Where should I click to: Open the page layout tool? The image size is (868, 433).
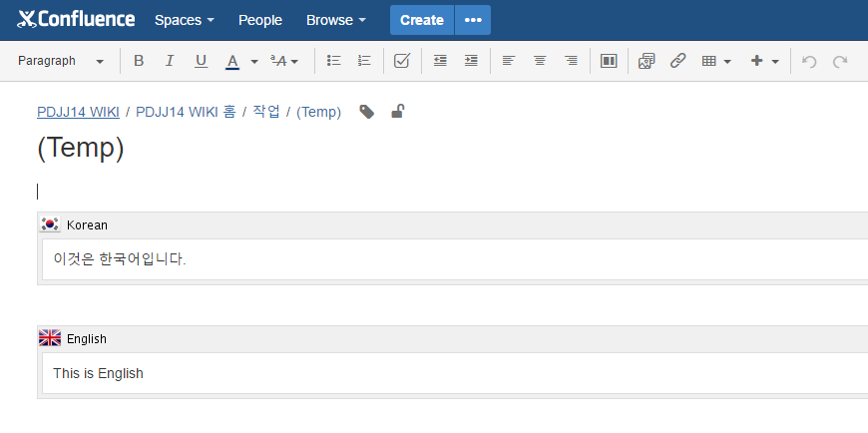click(x=609, y=61)
